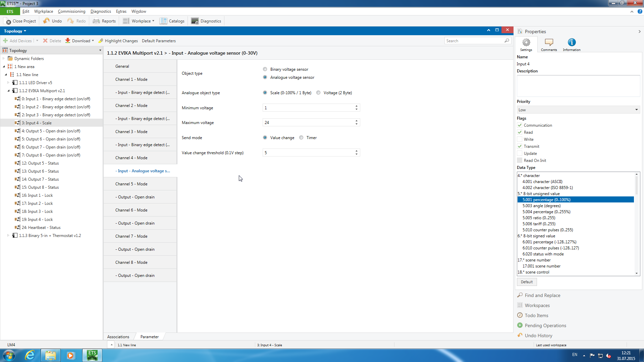Open the Reports printer icon
The height and width of the screenshot is (362, 644).
point(96,21)
